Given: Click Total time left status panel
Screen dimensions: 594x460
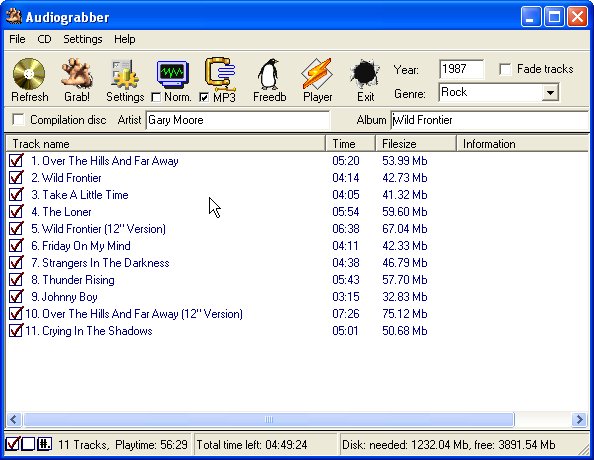Looking at the screenshot, I should coord(265,444).
